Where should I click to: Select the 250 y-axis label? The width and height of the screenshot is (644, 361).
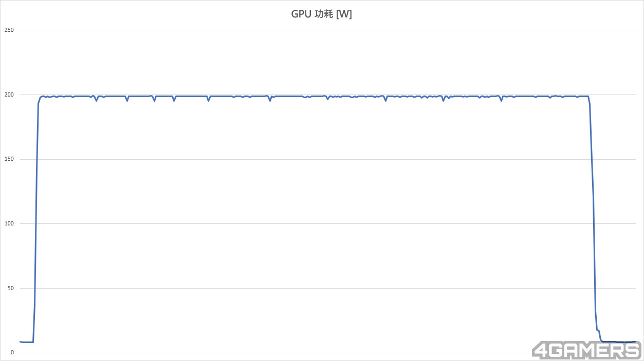(x=9, y=30)
